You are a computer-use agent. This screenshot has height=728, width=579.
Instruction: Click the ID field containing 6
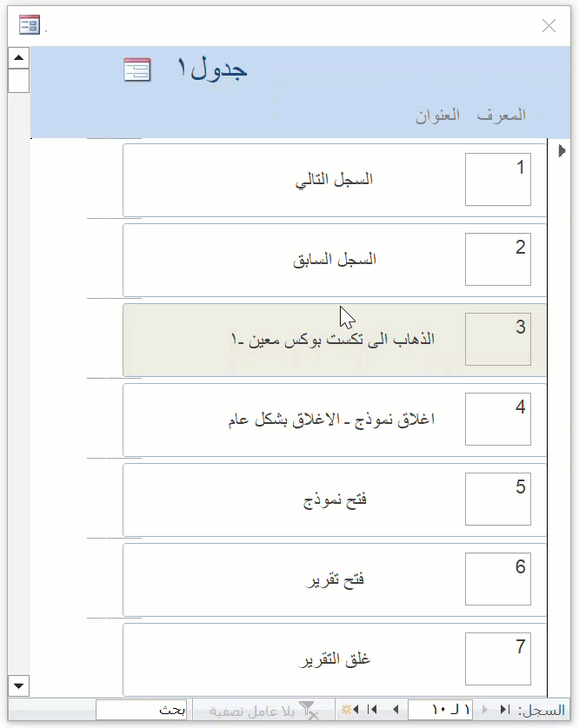497,579
